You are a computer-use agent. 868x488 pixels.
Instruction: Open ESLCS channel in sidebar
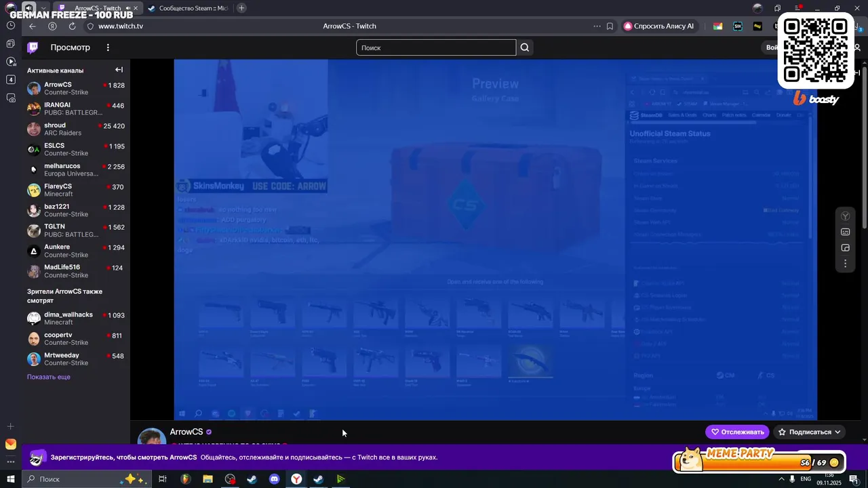76,149
